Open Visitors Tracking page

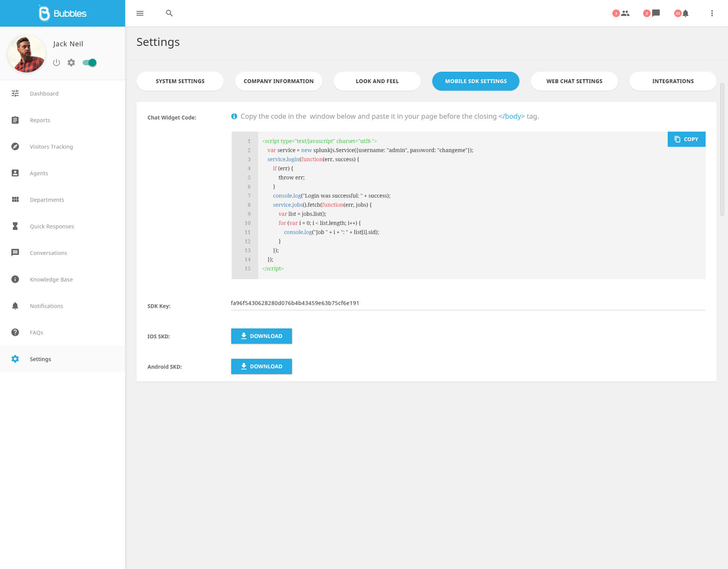click(x=63, y=146)
